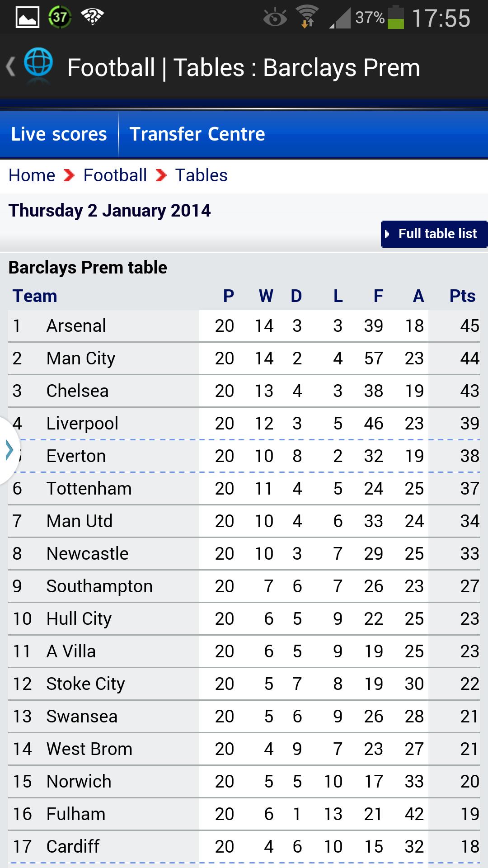The width and height of the screenshot is (488, 868).
Task: Expand the side drawer arrow handle
Action: 9,450
